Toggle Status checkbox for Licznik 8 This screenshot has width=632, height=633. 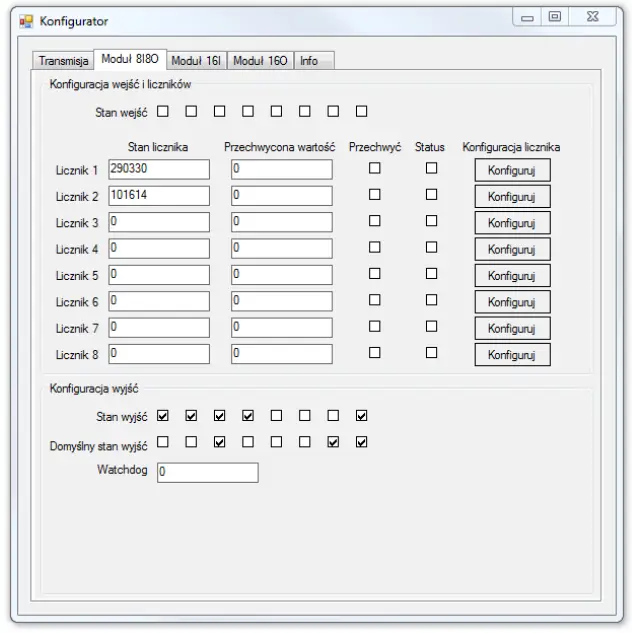coord(431,353)
